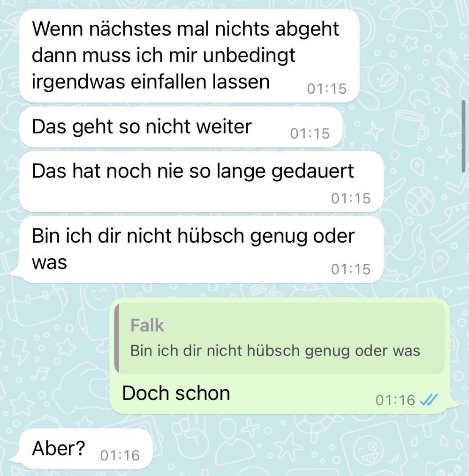
Task: Select the 'Doch schon' reply text
Action: tap(176, 393)
